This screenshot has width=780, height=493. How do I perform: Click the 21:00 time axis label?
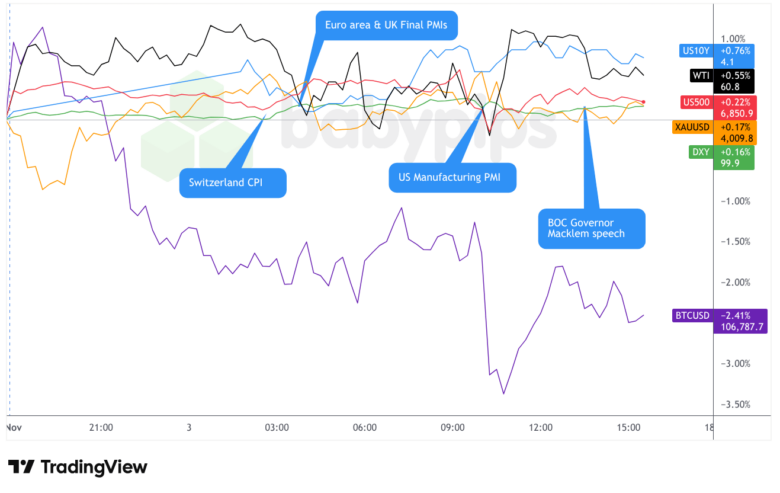[x=101, y=427]
